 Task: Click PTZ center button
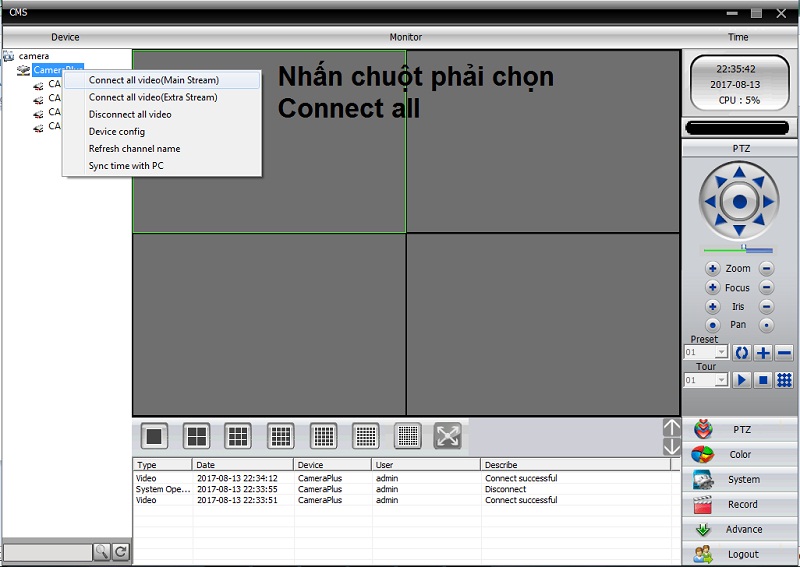click(739, 202)
